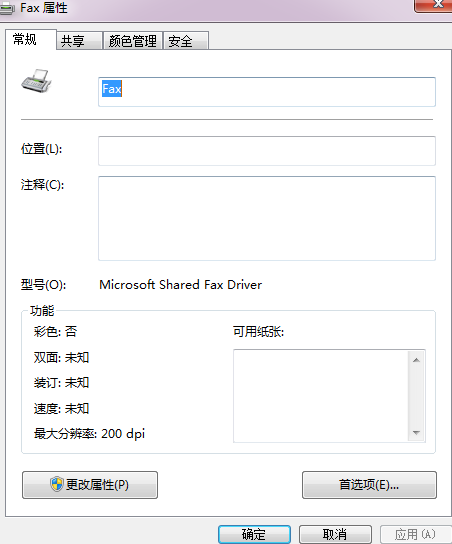This screenshot has height=544, width=452.
Task: Click the 注释 comment text area
Action: [x=267, y=218]
